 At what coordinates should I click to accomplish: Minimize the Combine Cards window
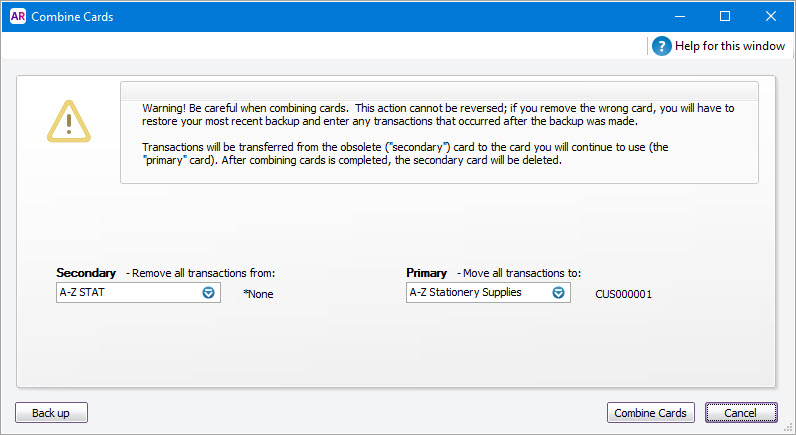[x=679, y=16]
